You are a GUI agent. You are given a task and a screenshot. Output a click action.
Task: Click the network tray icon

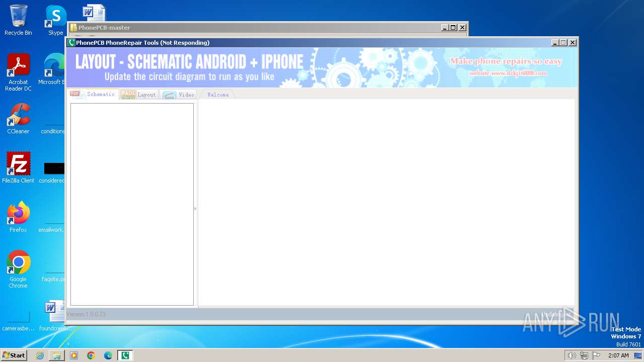(x=584, y=355)
